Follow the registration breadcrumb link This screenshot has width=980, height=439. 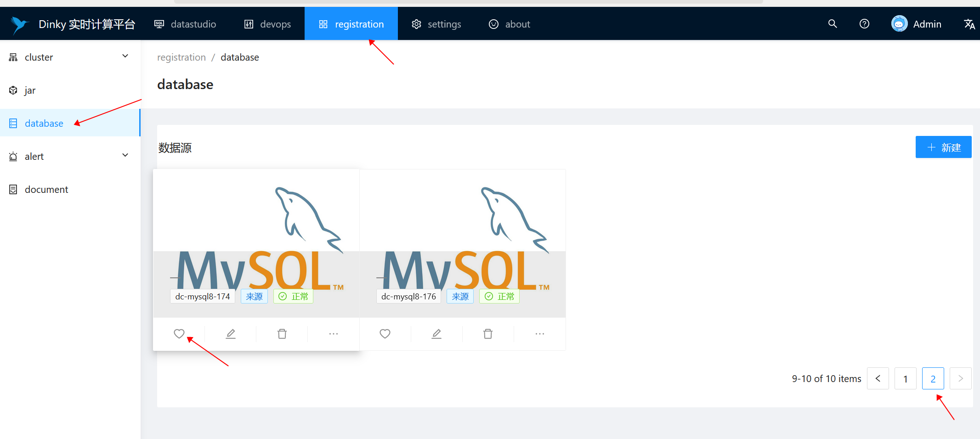click(x=181, y=57)
